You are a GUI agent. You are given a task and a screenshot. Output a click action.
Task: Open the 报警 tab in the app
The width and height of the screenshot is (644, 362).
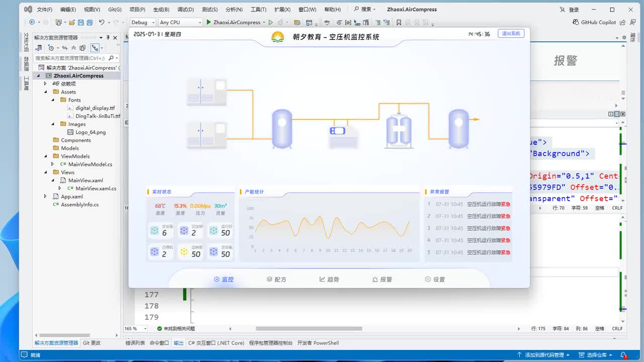[x=382, y=280]
